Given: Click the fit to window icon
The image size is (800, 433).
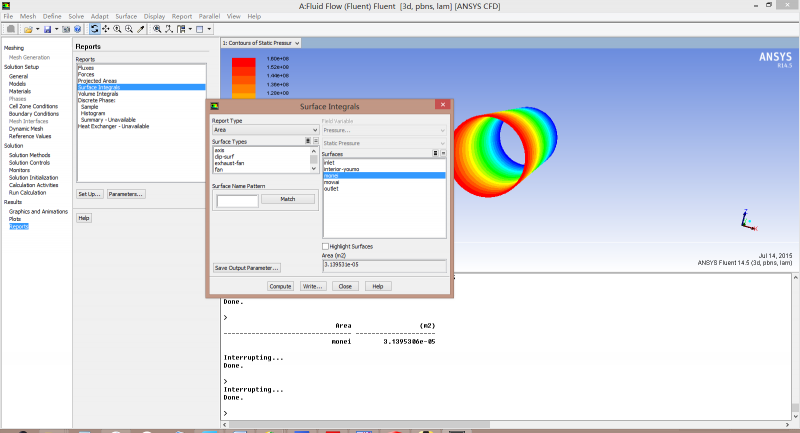Looking at the screenshot, I should coord(157,30).
